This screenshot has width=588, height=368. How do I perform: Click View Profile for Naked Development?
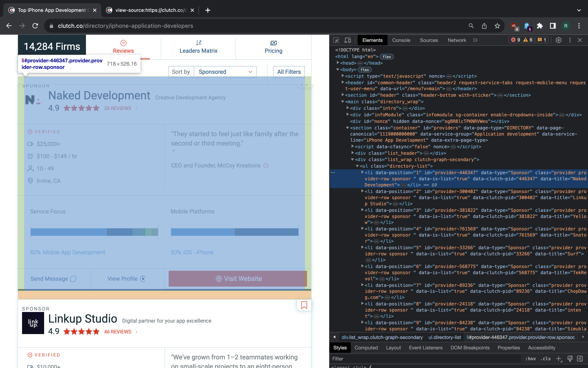click(x=126, y=279)
